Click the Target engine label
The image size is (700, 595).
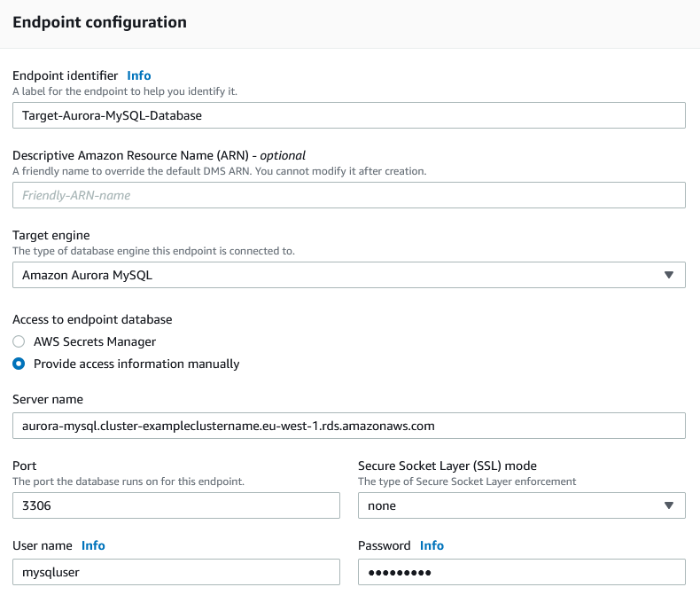[x=51, y=235]
